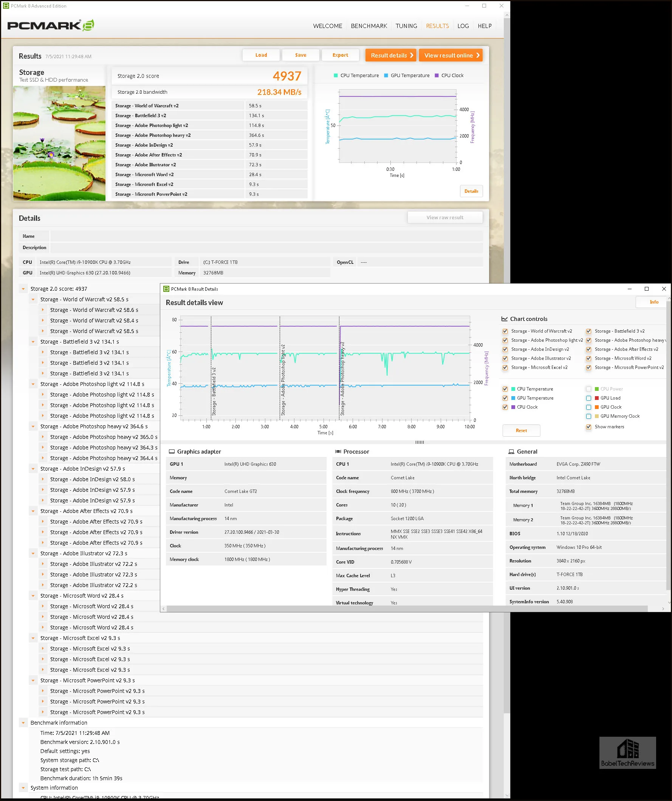Maximize the PCMark 8 Result Details window
672x801 pixels.
[x=646, y=289]
